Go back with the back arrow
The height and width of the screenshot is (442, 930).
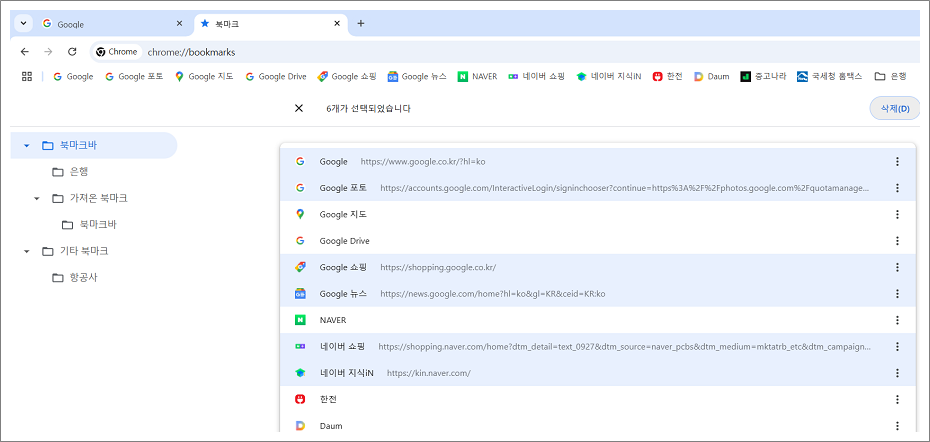[x=24, y=52]
